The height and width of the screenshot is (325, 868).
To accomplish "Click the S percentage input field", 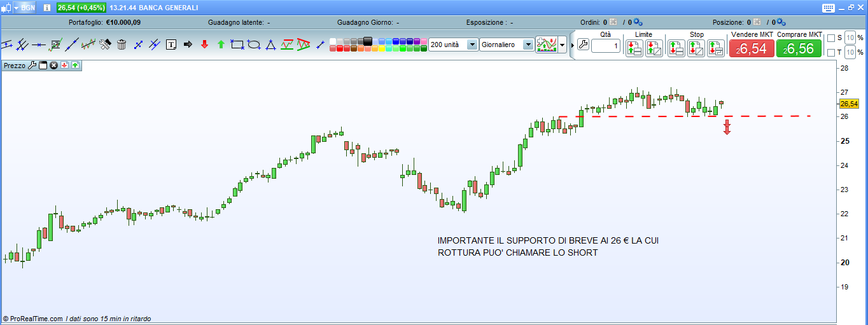I will coord(850,38).
